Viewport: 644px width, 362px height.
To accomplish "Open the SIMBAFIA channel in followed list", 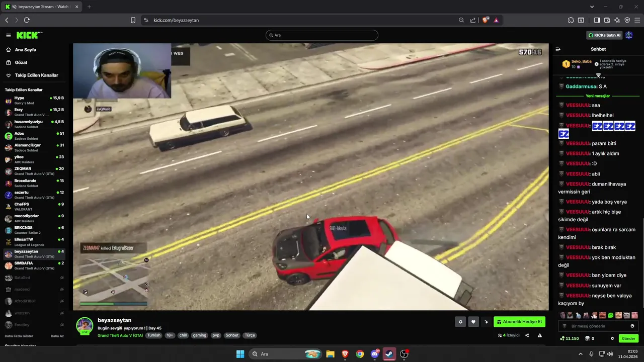I will point(34,265).
